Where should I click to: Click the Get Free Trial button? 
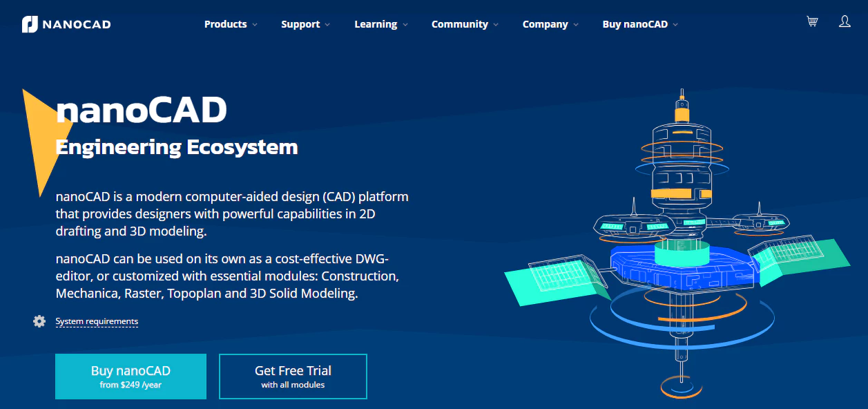coord(293,377)
